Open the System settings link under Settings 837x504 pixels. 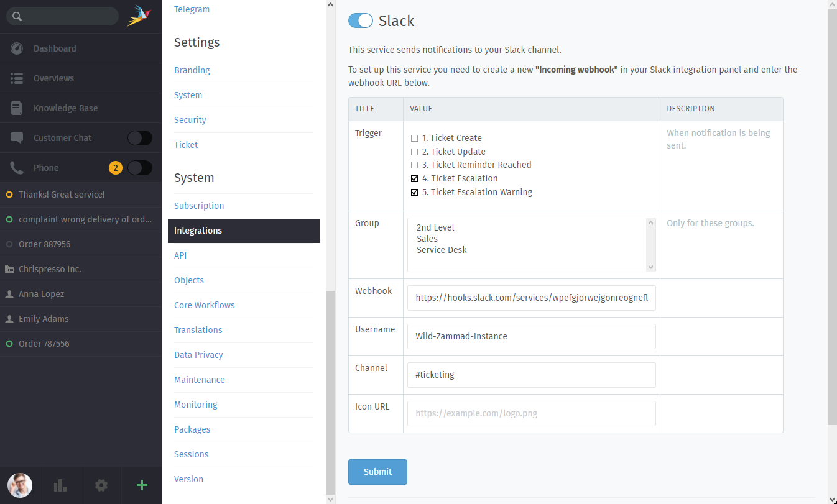[x=188, y=95]
